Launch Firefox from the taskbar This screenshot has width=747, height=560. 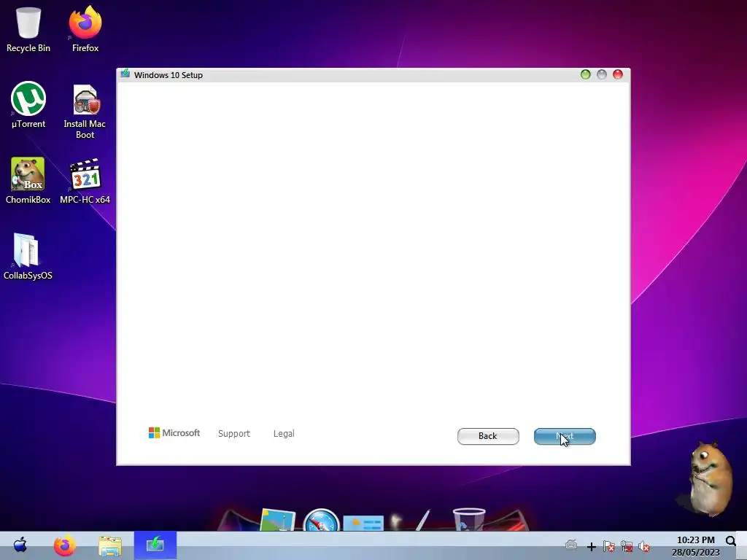64,545
